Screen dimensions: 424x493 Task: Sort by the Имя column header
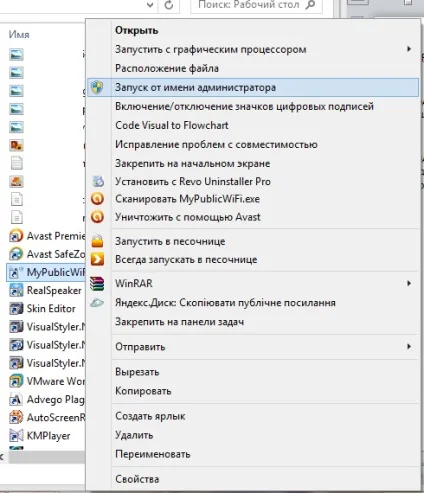tap(19, 35)
